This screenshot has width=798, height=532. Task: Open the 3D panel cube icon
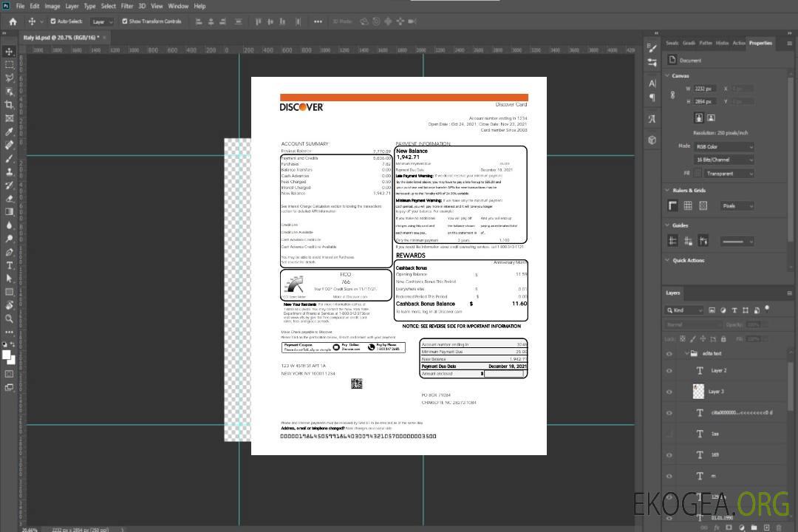pos(652,140)
